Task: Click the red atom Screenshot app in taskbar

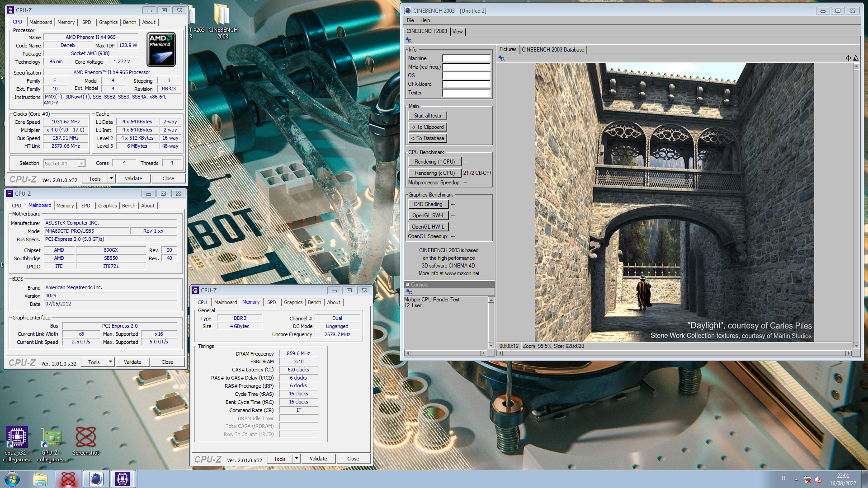Action: pos(68,479)
